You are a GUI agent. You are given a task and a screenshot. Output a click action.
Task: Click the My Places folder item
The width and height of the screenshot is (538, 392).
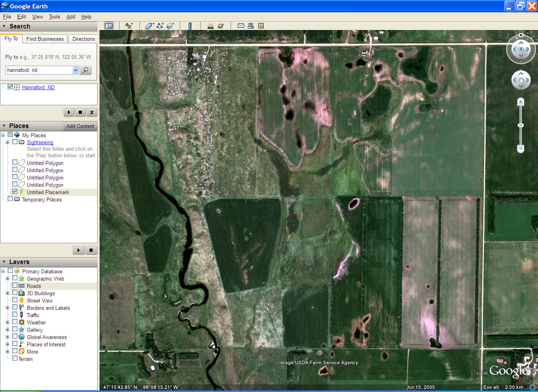tap(34, 135)
